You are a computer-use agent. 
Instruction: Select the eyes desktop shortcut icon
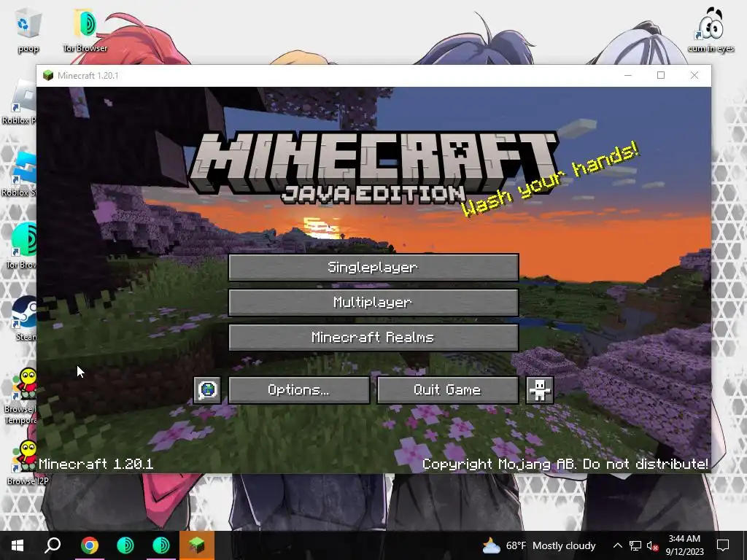click(x=711, y=29)
